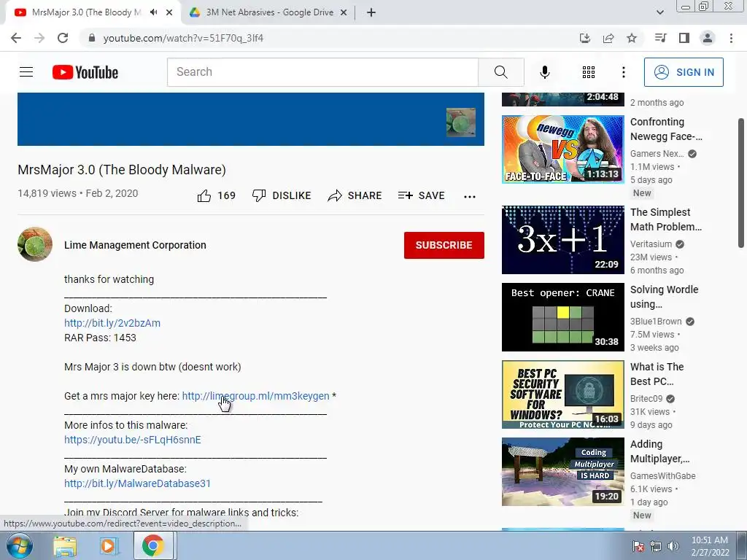Toggle the Chrome side panel icon
The height and width of the screenshot is (560, 747).
click(x=684, y=38)
